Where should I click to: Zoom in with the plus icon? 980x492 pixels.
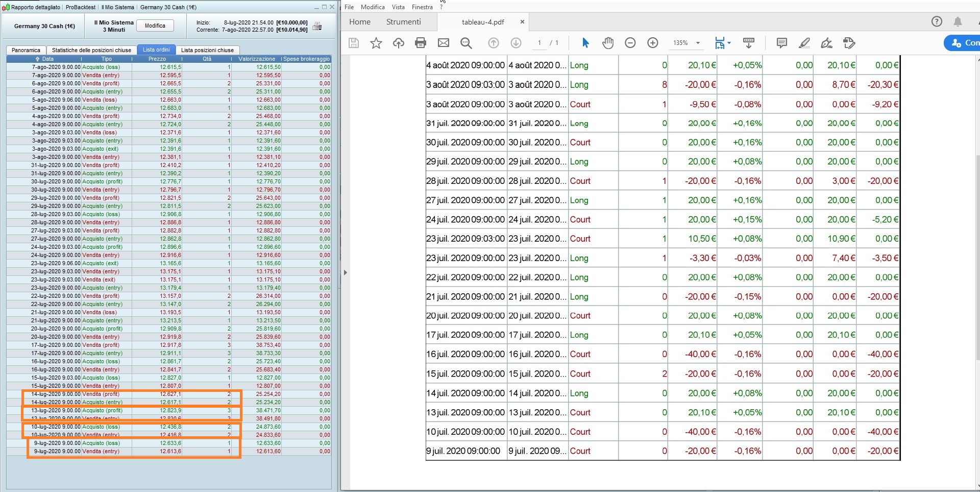652,43
